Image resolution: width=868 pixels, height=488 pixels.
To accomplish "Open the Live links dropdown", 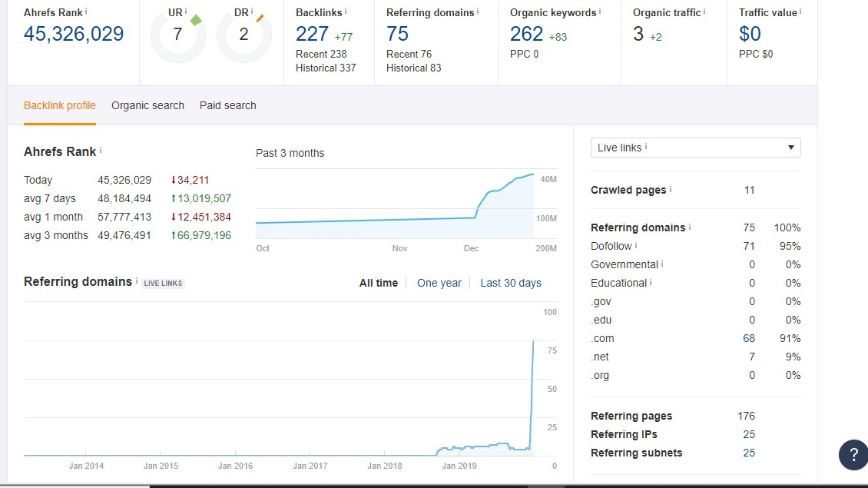I will [695, 148].
